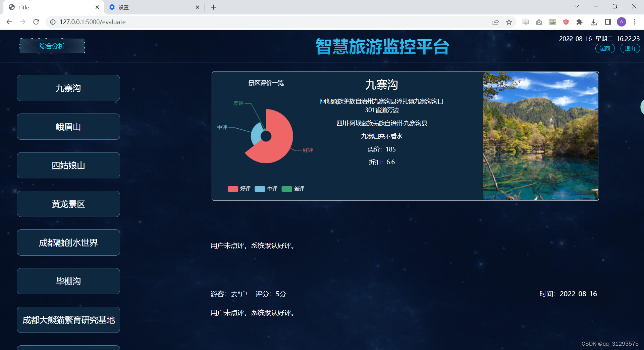Toggle the 中评 legend item

click(266, 189)
